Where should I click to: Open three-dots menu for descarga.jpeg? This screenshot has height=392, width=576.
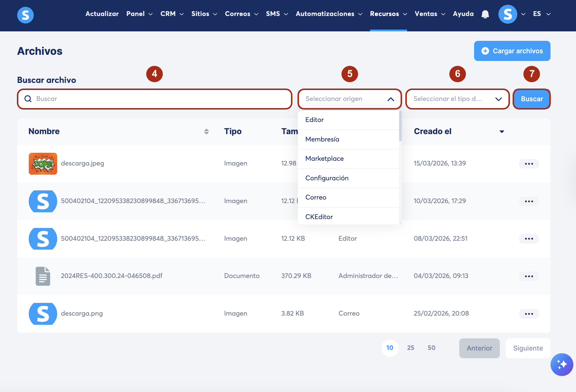pos(529,164)
